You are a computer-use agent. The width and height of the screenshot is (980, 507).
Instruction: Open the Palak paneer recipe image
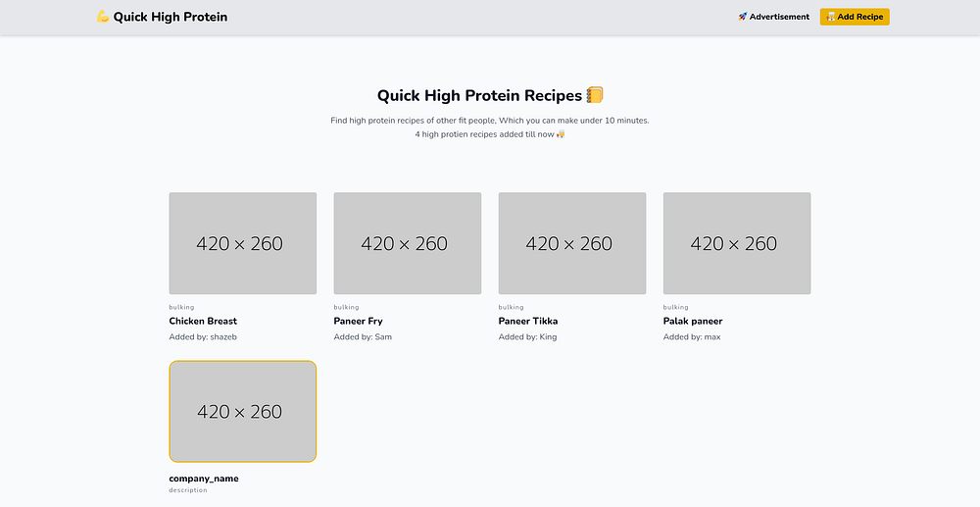click(x=737, y=243)
